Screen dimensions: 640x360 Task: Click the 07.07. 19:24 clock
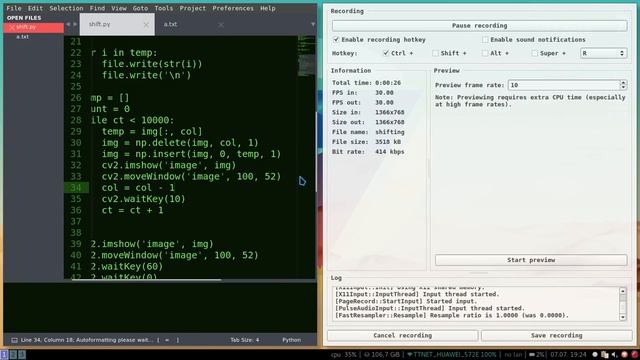[x=569, y=354]
